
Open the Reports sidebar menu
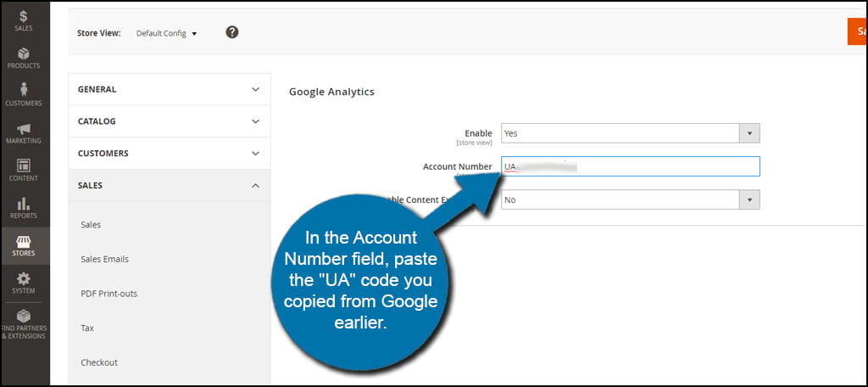click(x=24, y=208)
